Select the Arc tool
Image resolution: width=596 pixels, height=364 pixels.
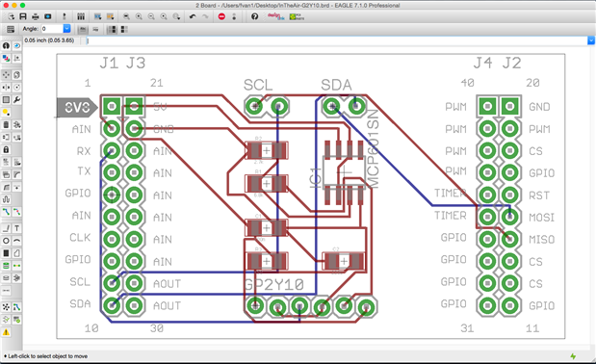[x=16, y=241]
